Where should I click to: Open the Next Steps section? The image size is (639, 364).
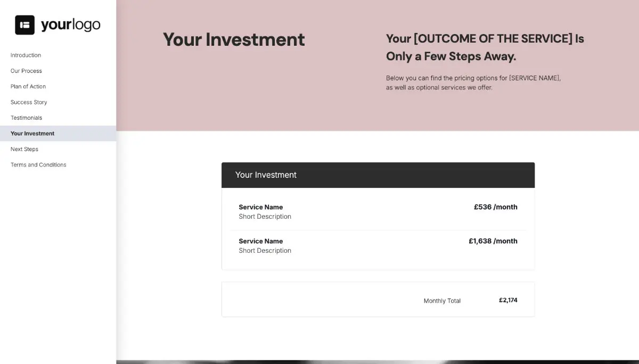pyautogui.click(x=24, y=149)
